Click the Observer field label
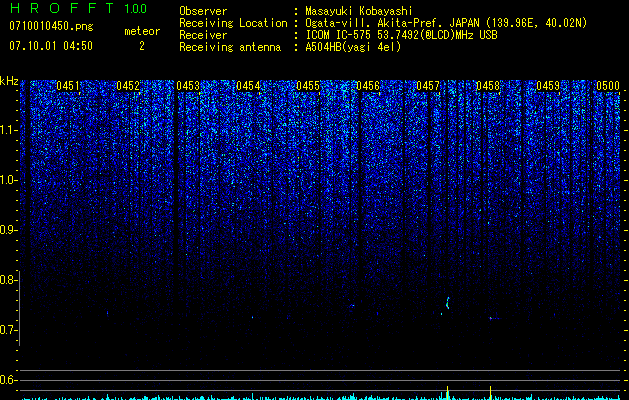The width and height of the screenshot is (629, 400). click(x=203, y=11)
